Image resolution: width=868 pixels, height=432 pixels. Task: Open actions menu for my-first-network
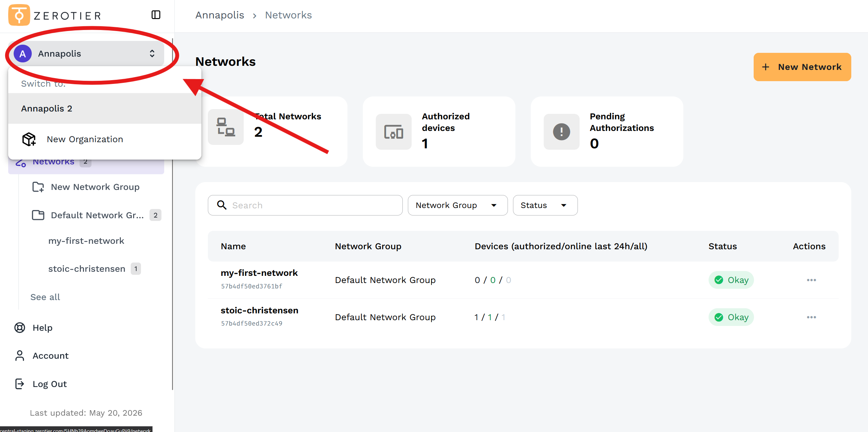click(811, 280)
